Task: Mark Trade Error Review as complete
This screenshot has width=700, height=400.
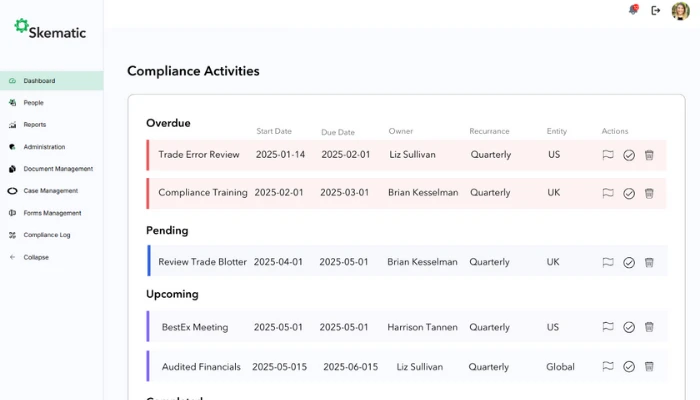Action: [629, 155]
